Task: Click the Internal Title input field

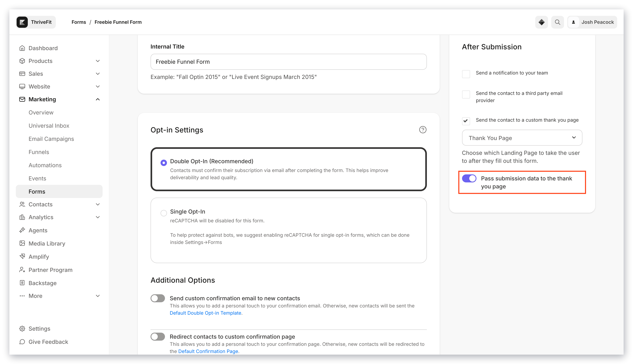Action: pyautogui.click(x=289, y=62)
